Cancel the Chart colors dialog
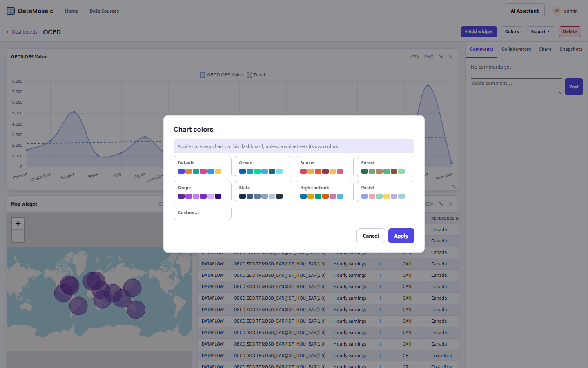Viewport: 588px width, 368px height. click(371, 236)
